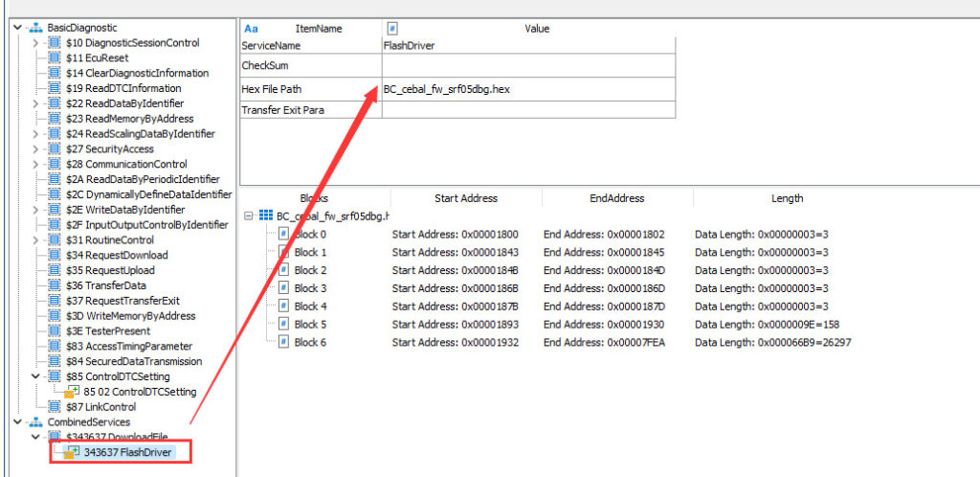The width and height of the screenshot is (980, 477).
Task: Collapse the $85 ControlDTCSetting node
Action: (x=36, y=376)
